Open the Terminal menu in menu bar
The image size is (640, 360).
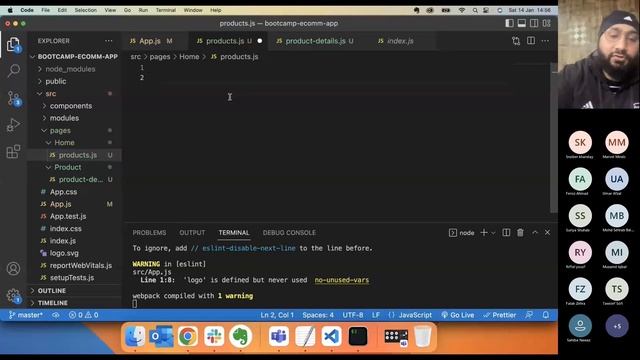165,10
